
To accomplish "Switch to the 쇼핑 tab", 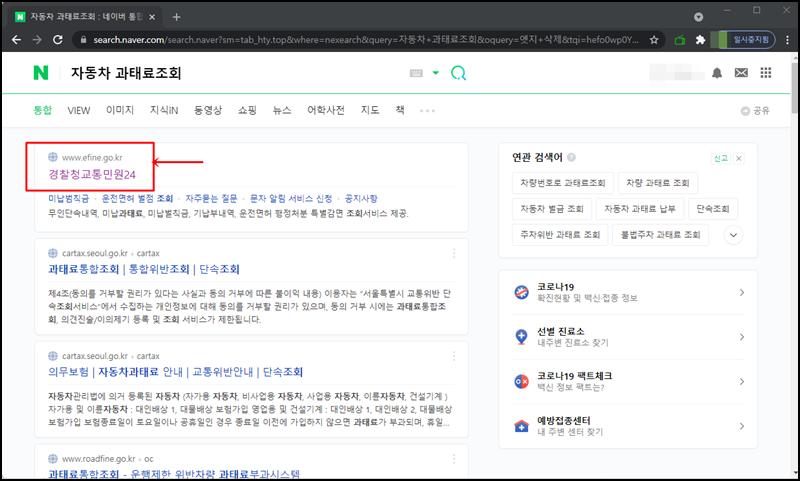I will pyautogui.click(x=247, y=110).
